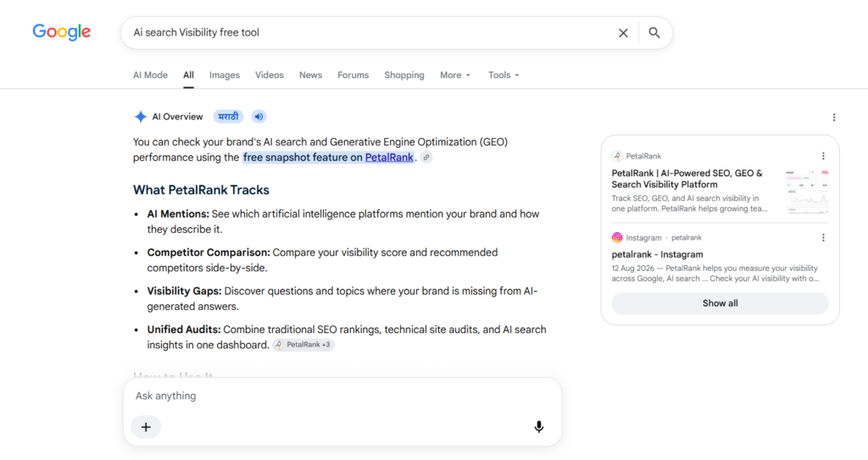The width and height of the screenshot is (868, 460).
Task: Open three-dot menu on Instagram source card
Action: point(823,237)
